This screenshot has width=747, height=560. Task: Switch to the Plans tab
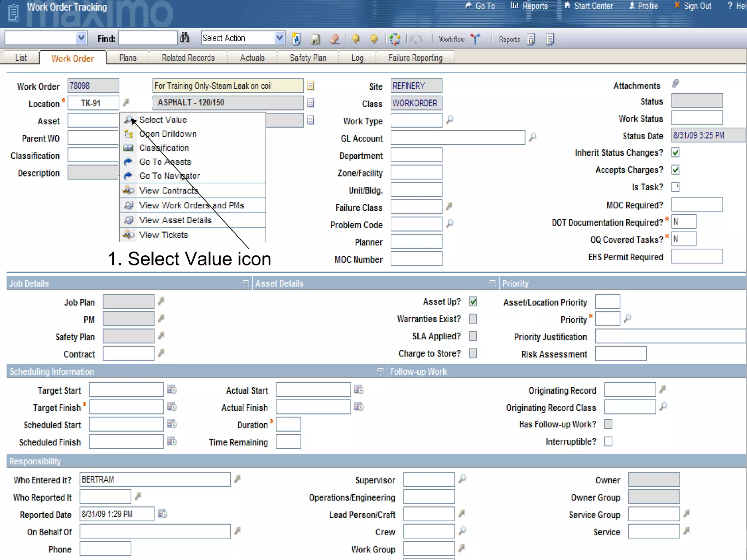click(128, 58)
